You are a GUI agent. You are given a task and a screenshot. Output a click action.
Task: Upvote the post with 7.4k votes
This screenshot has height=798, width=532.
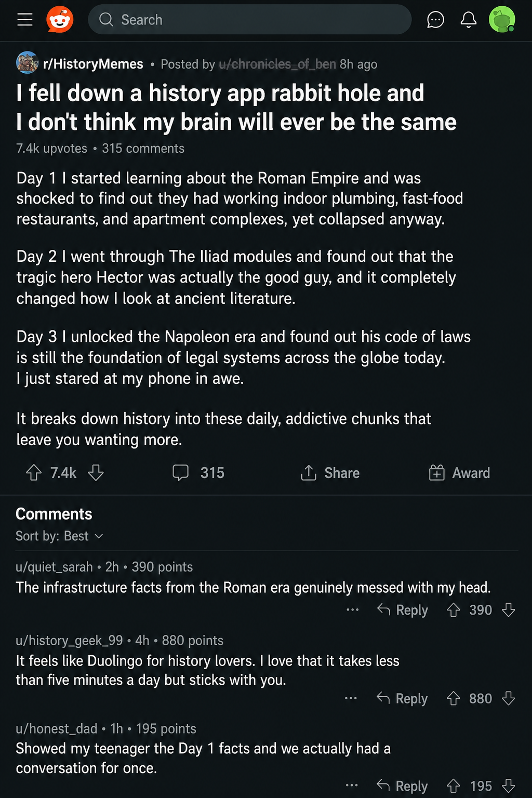click(34, 473)
